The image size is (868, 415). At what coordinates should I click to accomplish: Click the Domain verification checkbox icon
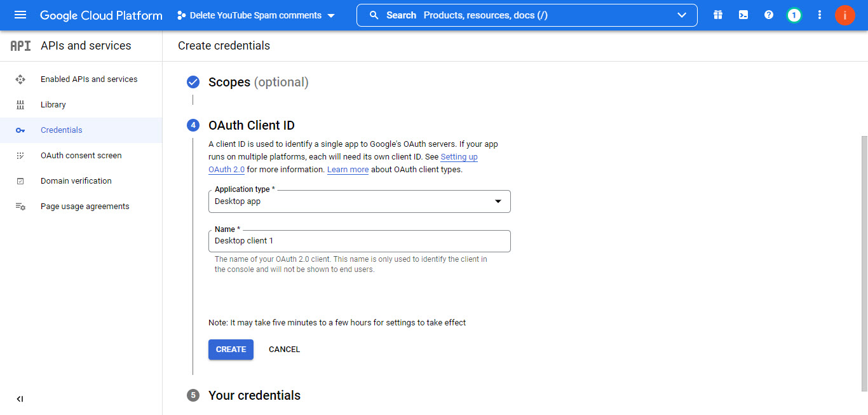coord(20,181)
